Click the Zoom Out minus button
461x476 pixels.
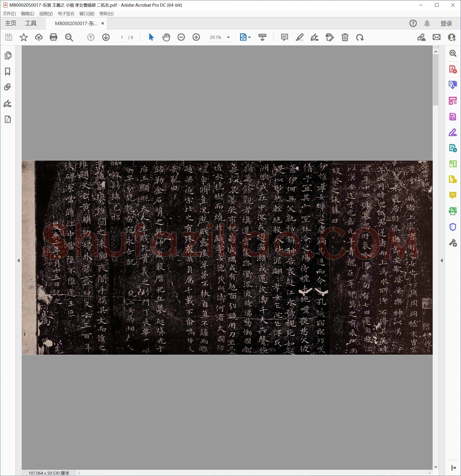(181, 37)
